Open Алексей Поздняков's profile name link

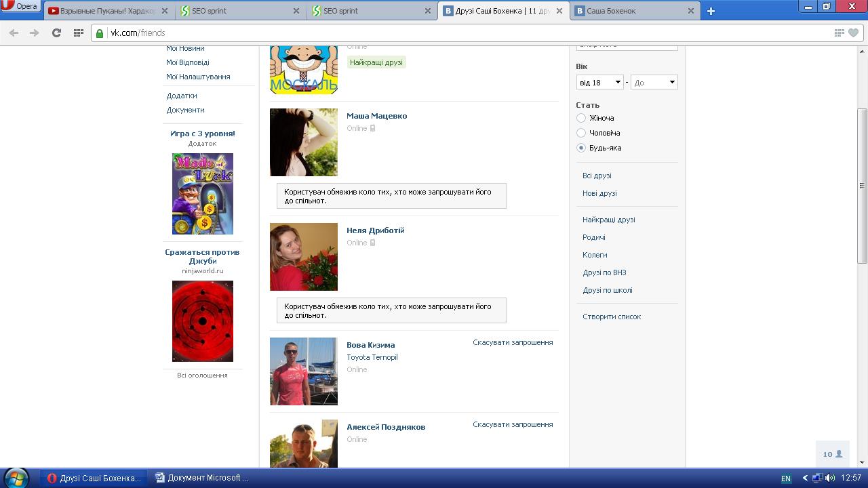(386, 427)
